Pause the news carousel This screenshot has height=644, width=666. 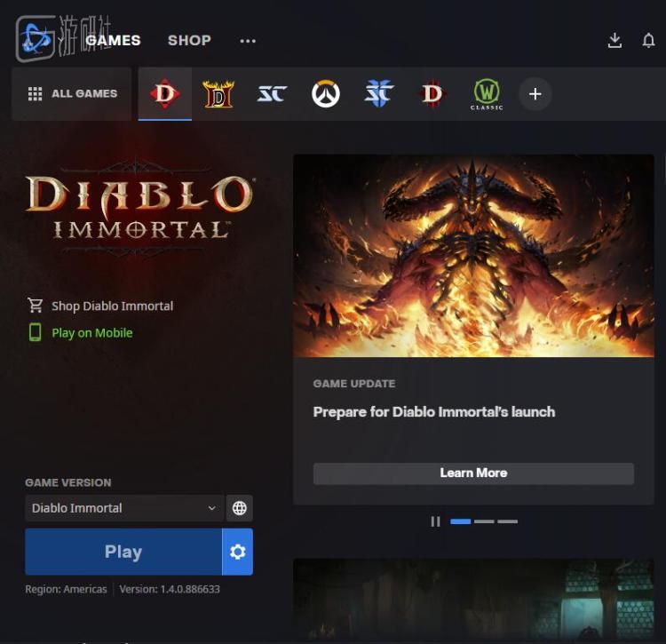point(435,521)
